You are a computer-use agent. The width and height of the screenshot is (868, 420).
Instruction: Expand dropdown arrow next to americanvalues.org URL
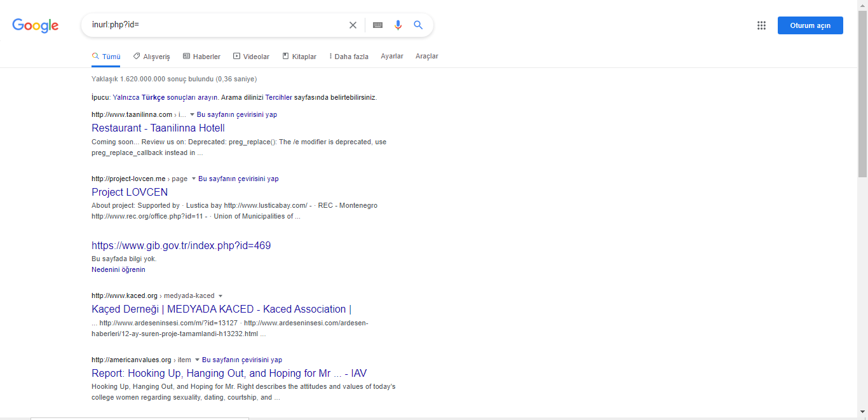197,360
